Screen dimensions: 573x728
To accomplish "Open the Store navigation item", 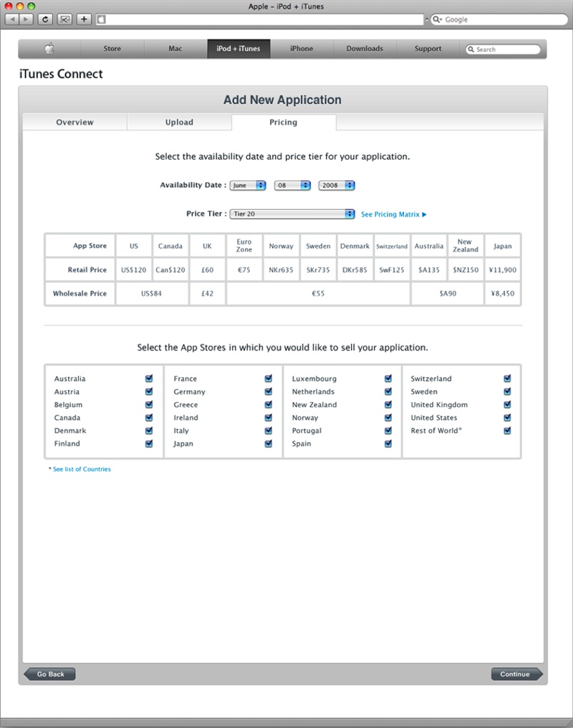I will click(x=112, y=48).
